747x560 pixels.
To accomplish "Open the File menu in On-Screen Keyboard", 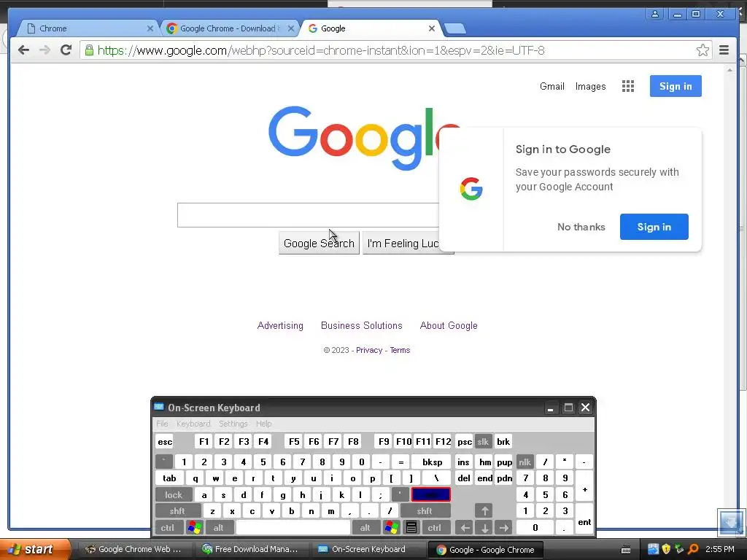I will coord(162,424).
